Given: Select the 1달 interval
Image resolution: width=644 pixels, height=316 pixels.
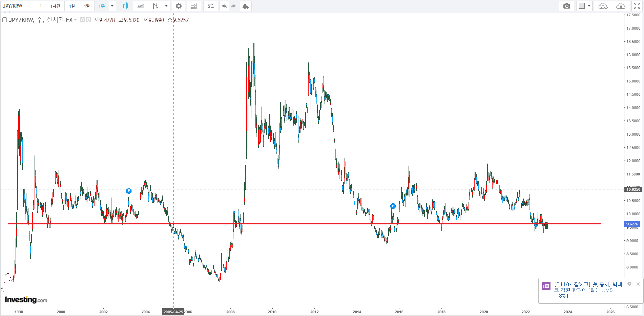Looking at the screenshot, I should coord(87,6).
